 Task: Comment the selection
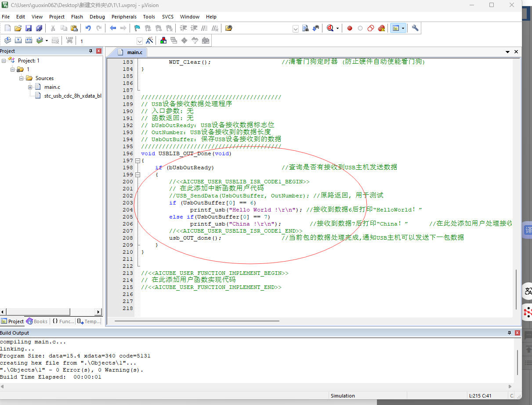(204, 28)
